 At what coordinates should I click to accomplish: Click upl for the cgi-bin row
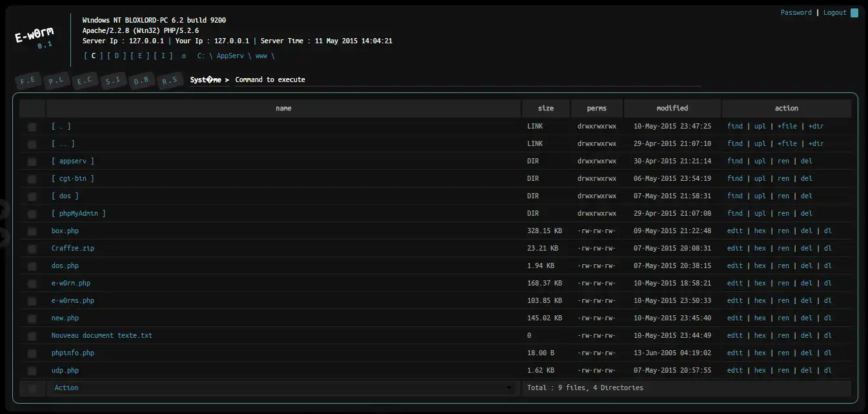coord(760,178)
